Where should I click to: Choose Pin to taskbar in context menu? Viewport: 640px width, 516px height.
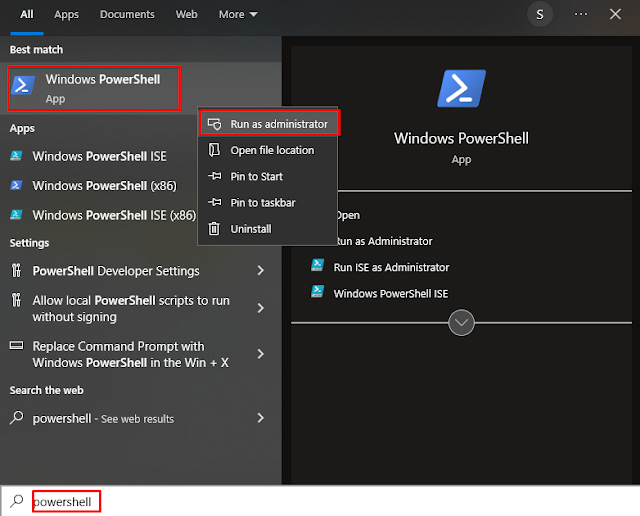(x=268, y=202)
